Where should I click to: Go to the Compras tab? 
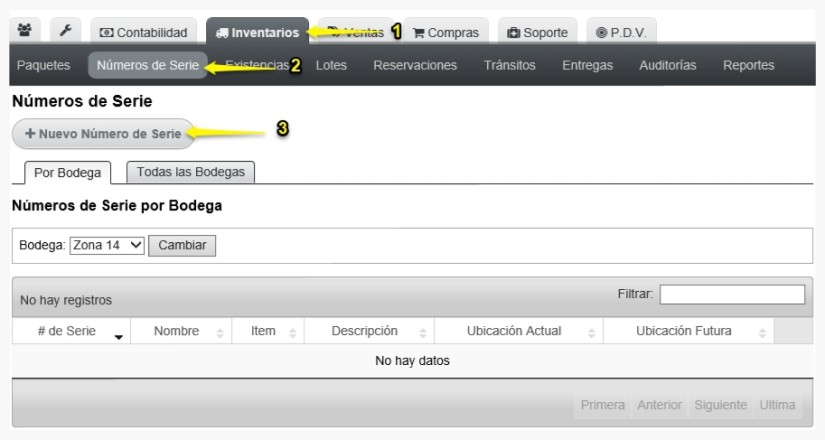click(x=446, y=32)
